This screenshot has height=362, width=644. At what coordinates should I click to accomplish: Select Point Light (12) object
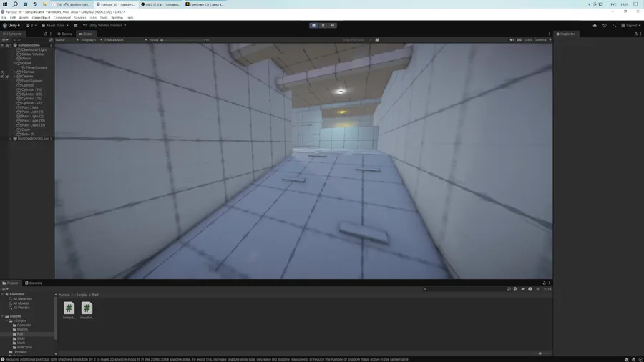tap(33, 121)
